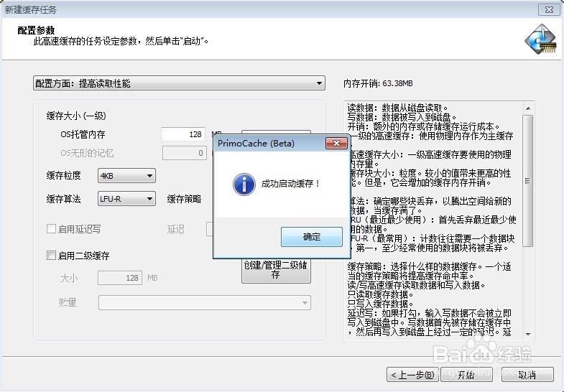
Task: Click the 成功启动缓存！ message text
Action: 291,184
